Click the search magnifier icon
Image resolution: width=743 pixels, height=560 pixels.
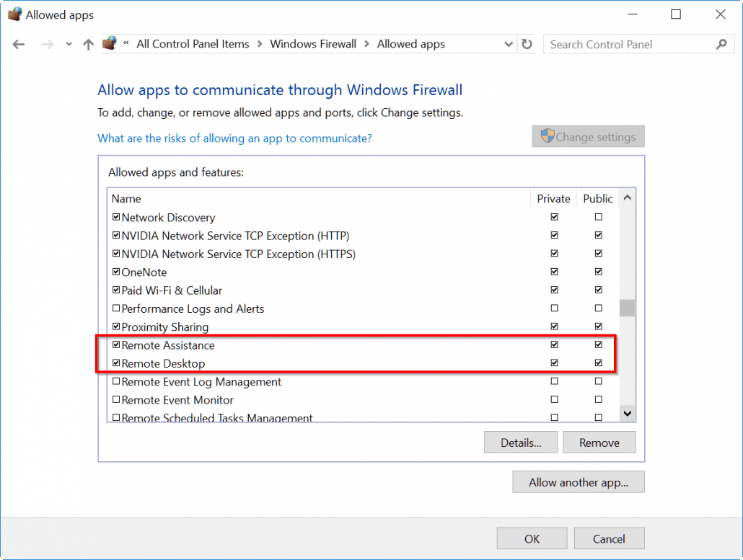click(x=721, y=44)
